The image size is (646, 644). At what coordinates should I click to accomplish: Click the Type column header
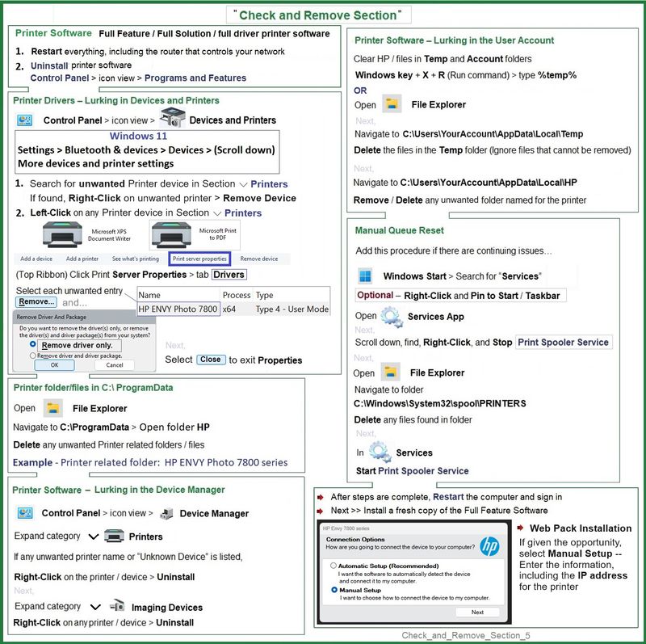265,295
